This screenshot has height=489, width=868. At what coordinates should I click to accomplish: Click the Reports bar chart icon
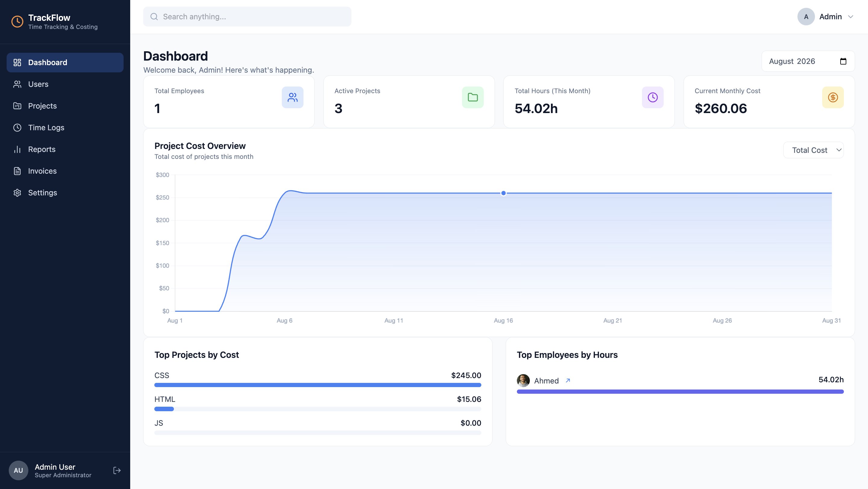[x=17, y=149]
